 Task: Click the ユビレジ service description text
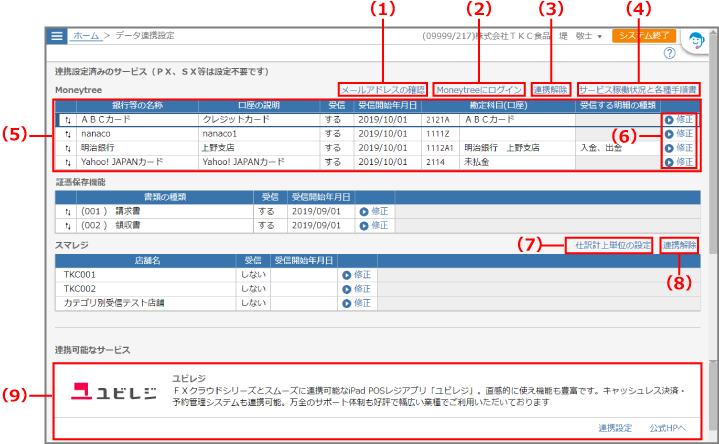click(428, 397)
